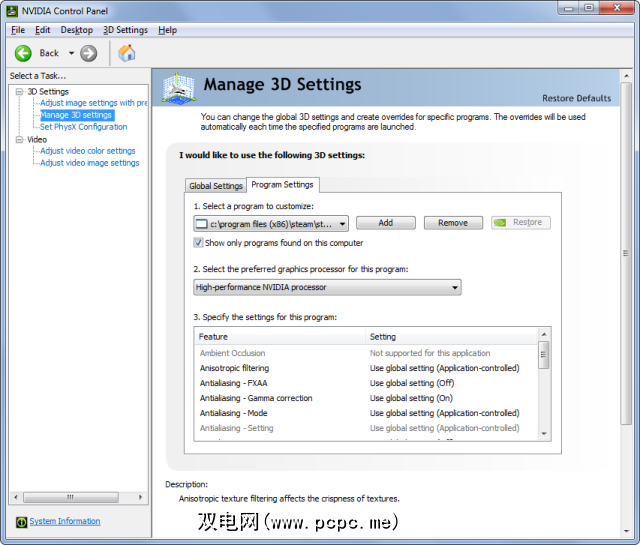Click FXAA setting value Use global (Off)

pos(412,383)
